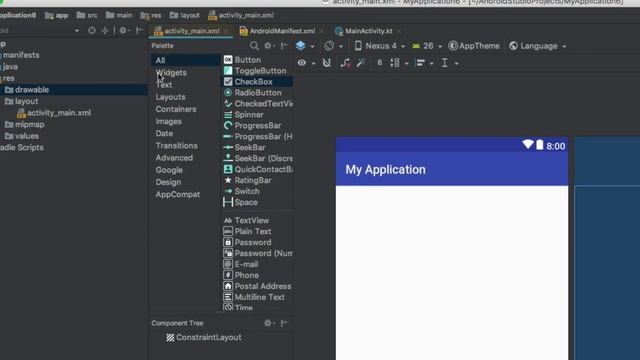Image resolution: width=640 pixels, height=360 pixels.
Task: Pick Postal Address widget in palette
Action: [x=258, y=286]
